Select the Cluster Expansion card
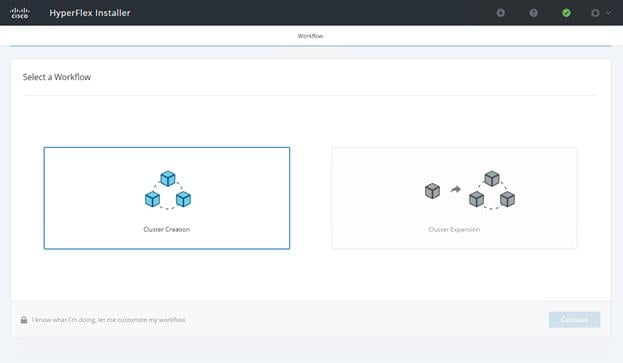The height and width of the screenshot is (363, 623). (x=454, y=198)
